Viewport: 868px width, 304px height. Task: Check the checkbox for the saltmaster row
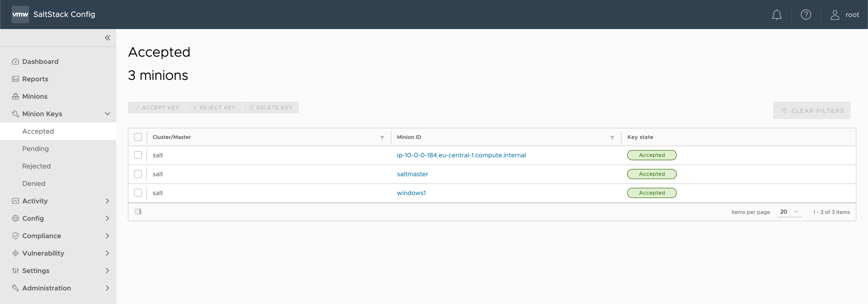pyautogui.click(x=138, y=174)
